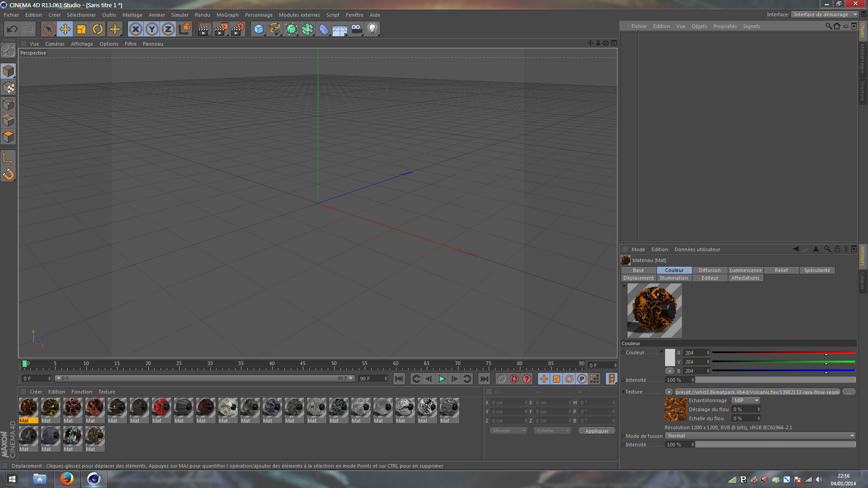Screen dimensions: 868x488
Task: Open the Echantillonnage MIP dropdown
Action: [x=745, y=400]
